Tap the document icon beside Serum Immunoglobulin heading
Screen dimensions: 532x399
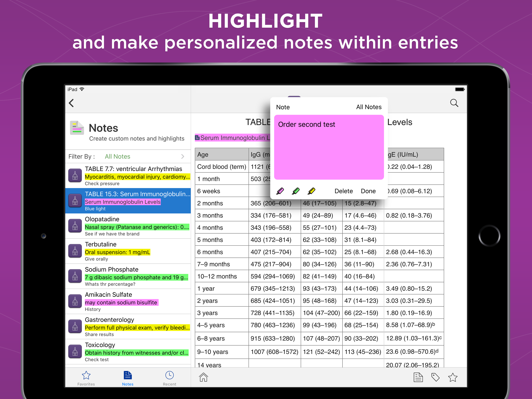198,138
